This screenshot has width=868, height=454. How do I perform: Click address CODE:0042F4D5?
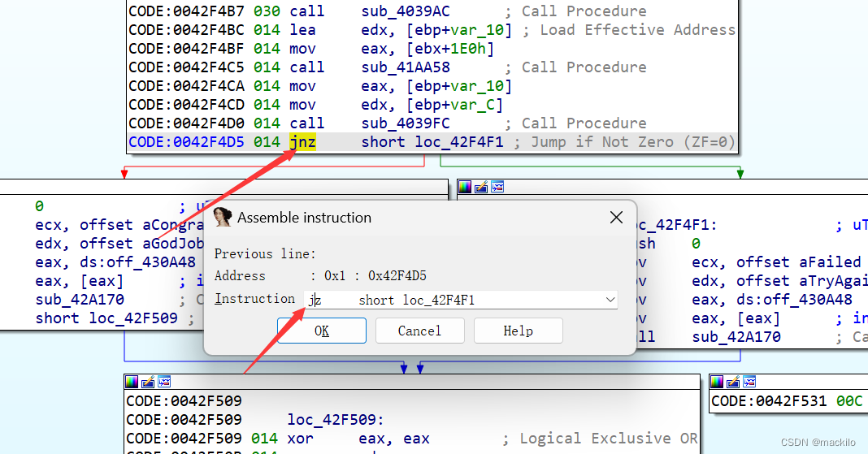186,142
